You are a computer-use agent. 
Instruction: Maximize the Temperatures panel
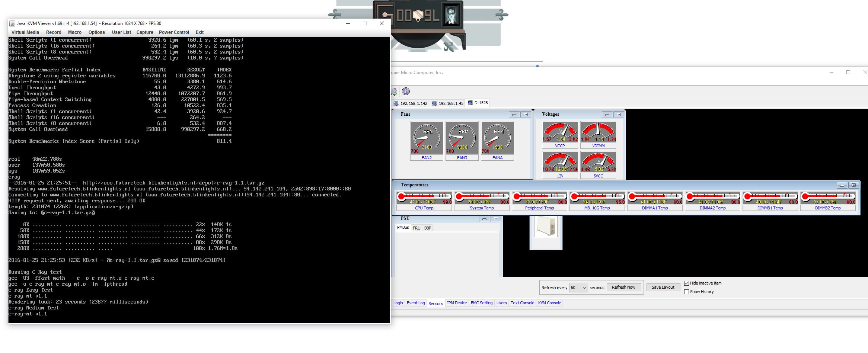pyautogui.click(x=853, y=185)
